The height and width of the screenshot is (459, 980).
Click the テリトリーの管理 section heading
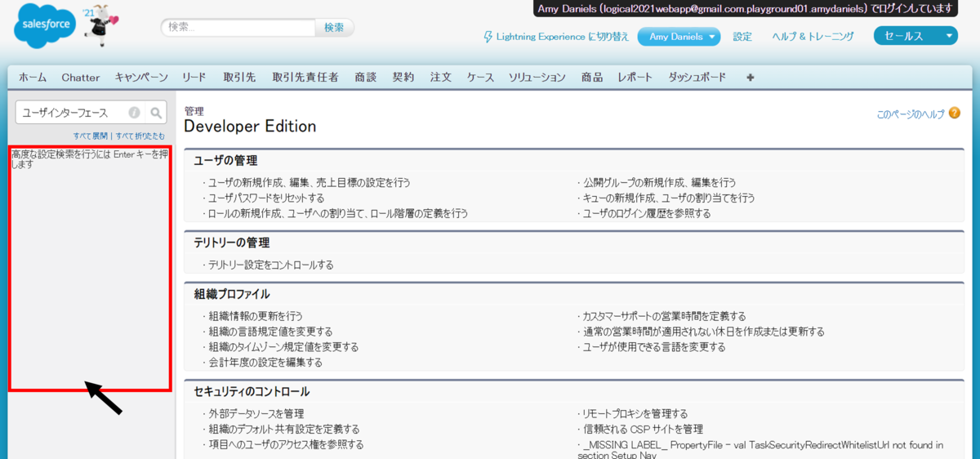click(x=232, y=243)
